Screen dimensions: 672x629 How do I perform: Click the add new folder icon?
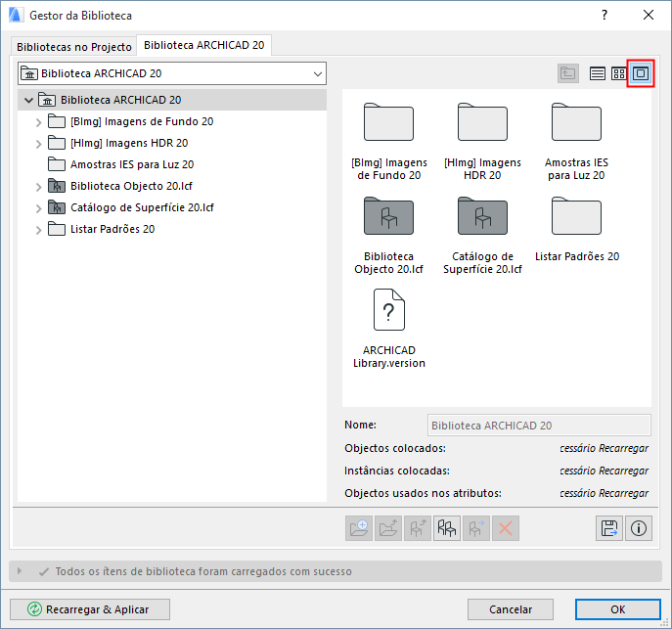(359, 528)
